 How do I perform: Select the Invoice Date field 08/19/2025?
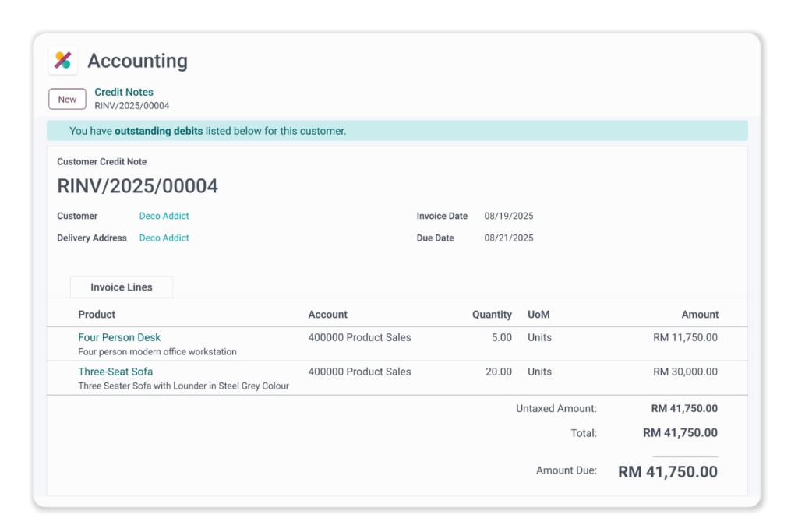click(509, 216)
